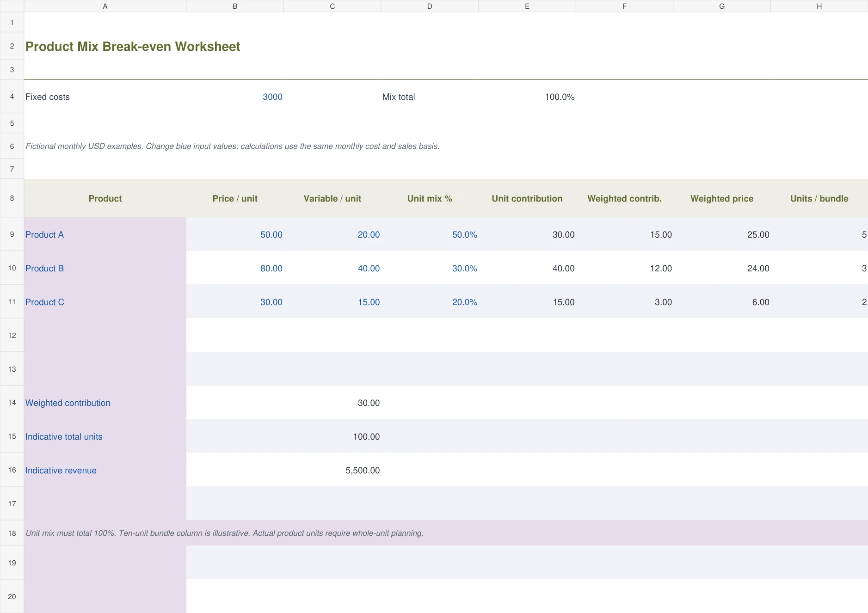Screen dimensions: 868x613
Task: Select row 2 header
Action: 12,46
